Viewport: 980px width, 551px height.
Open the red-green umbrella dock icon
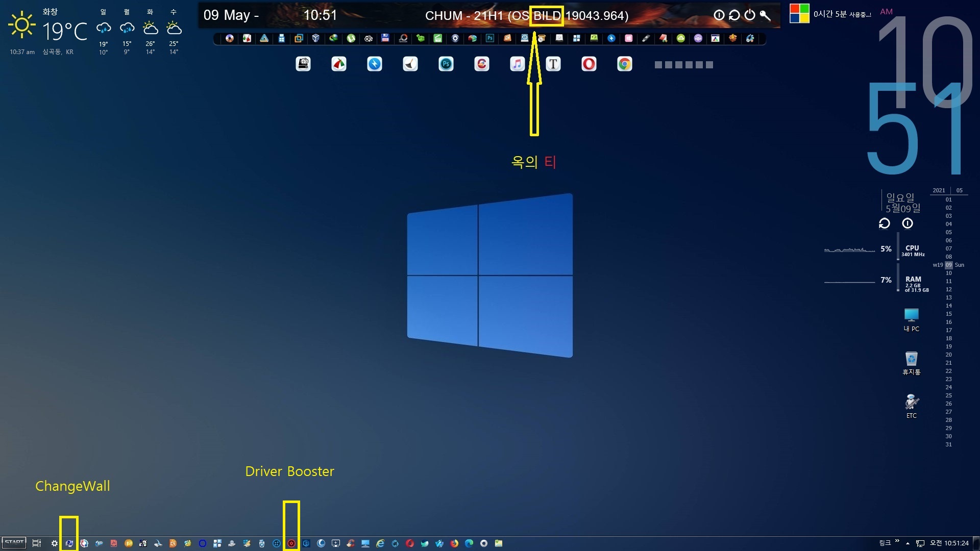point(339,64)
